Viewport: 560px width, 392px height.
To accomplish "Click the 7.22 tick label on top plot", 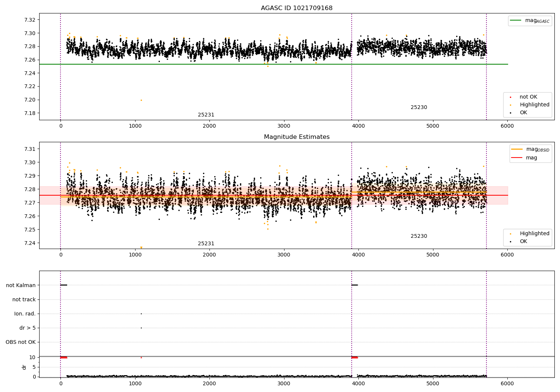I will point(29,87).
